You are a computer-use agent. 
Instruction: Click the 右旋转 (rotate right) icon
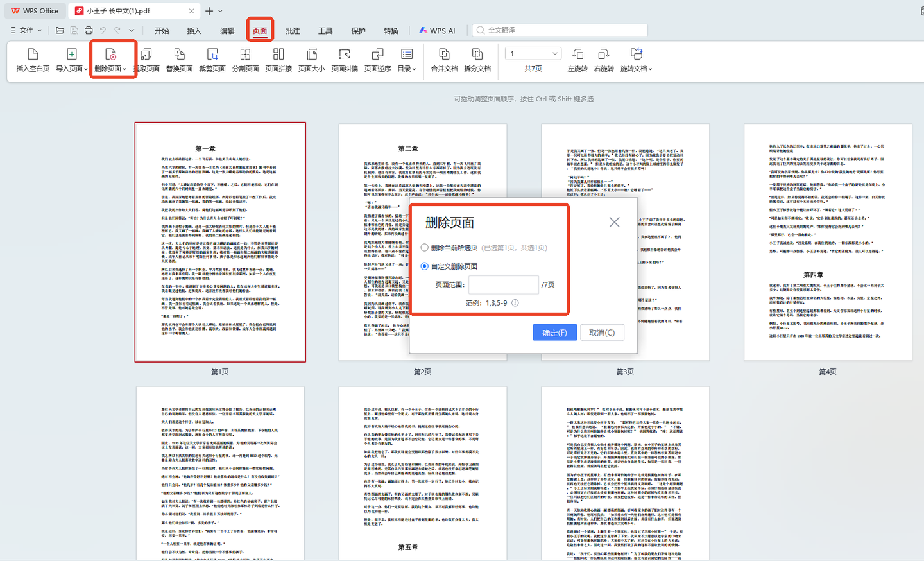(604, 55)
